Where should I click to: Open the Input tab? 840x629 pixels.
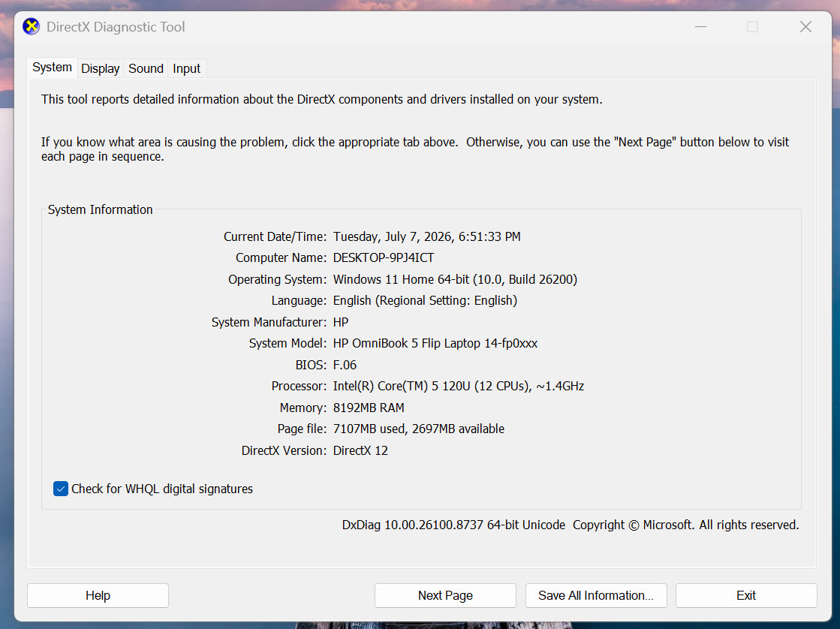186,68
